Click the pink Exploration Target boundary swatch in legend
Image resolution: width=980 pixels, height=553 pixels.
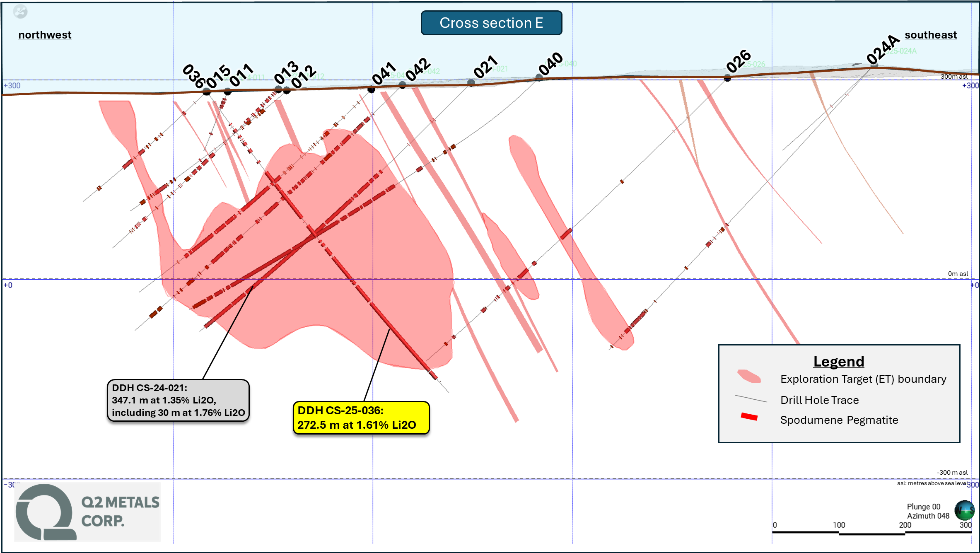749,377
